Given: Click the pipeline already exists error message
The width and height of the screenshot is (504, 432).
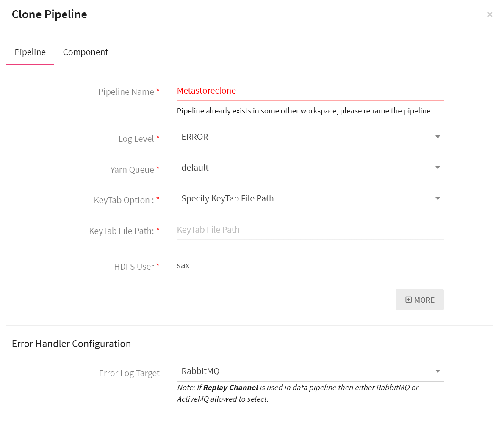Looking at the screenshot, I should [304, 111].
